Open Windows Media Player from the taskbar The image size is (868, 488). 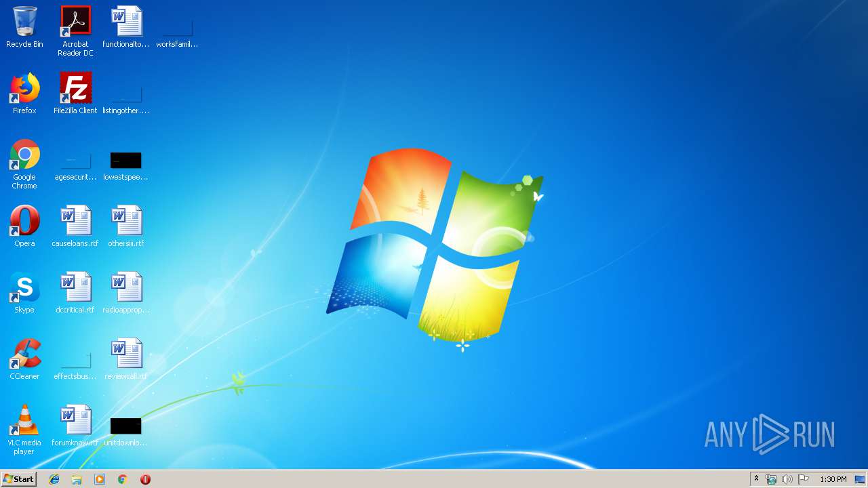coord(100,479)
